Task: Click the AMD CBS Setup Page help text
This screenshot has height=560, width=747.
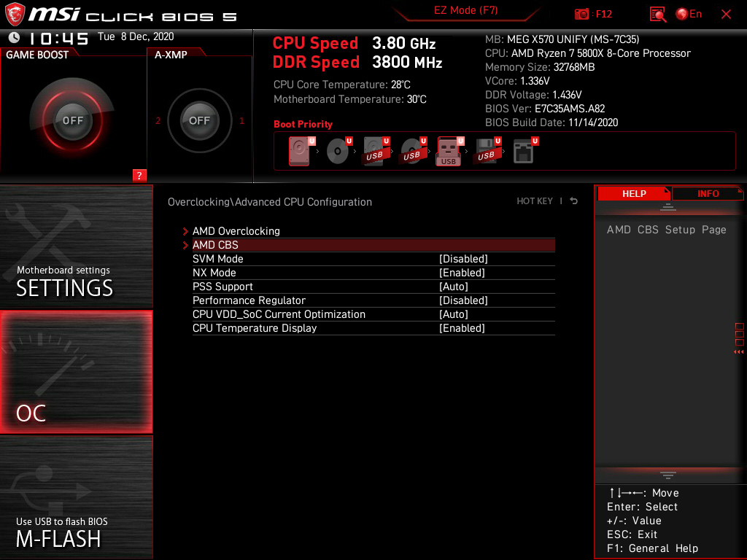Action: pyautogui.click(x=667, y=230)
